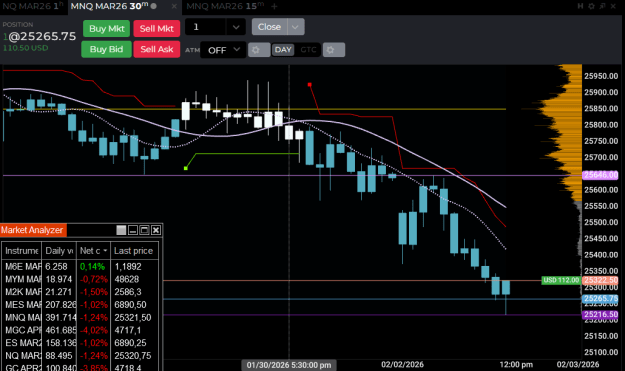The image size is (625, 371).
Task: Select the MYM MAR row in Market Analyzer
Action: click(80, 279)
